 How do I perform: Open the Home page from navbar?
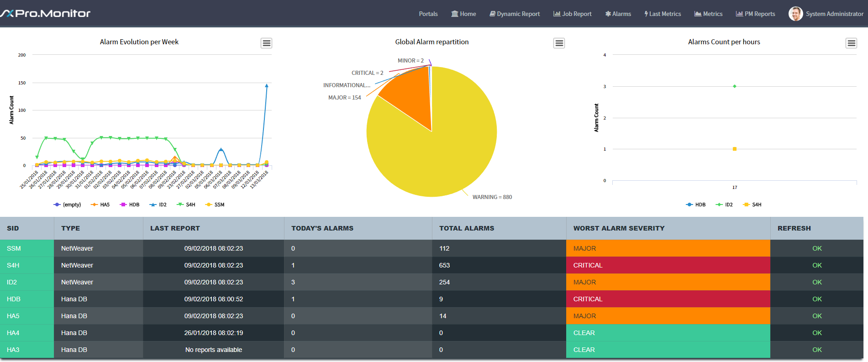click(x=463, y=14)
